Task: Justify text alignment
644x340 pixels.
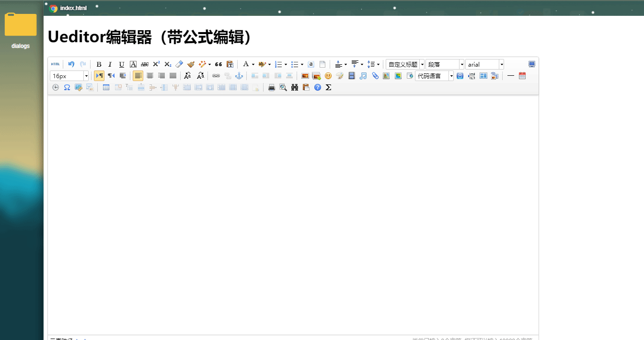Action: click(x=173, y=76)
